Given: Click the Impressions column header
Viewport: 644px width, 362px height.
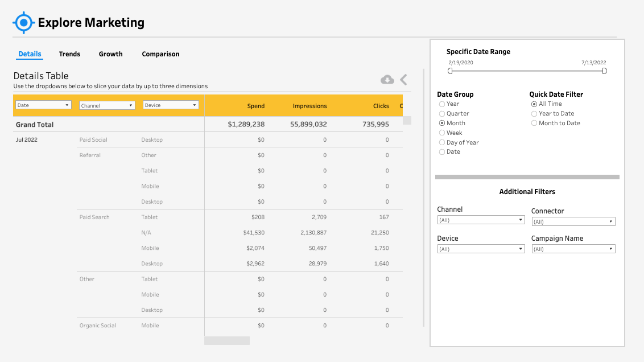Looking at the screenshot, I should coord(309,106).
